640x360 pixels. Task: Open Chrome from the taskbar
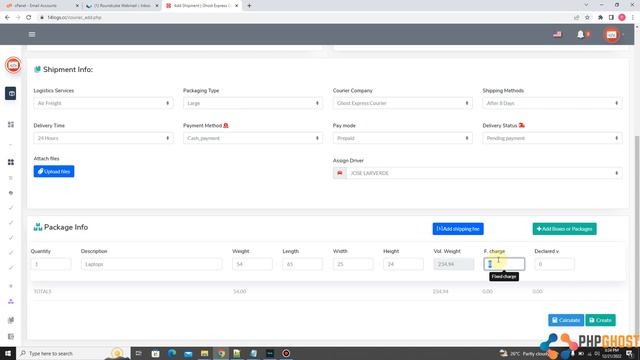tap(221, 353)
